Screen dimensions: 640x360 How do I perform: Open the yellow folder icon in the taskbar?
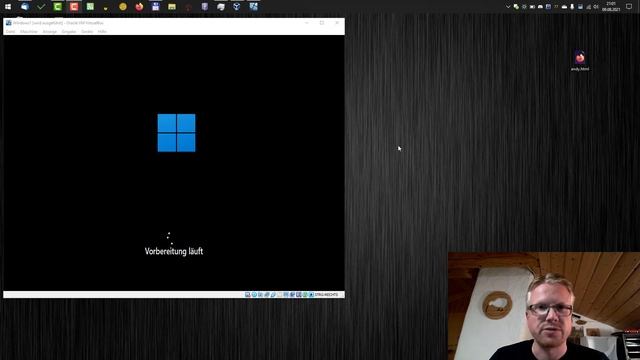pyautogui.click(x=172, y=7)
